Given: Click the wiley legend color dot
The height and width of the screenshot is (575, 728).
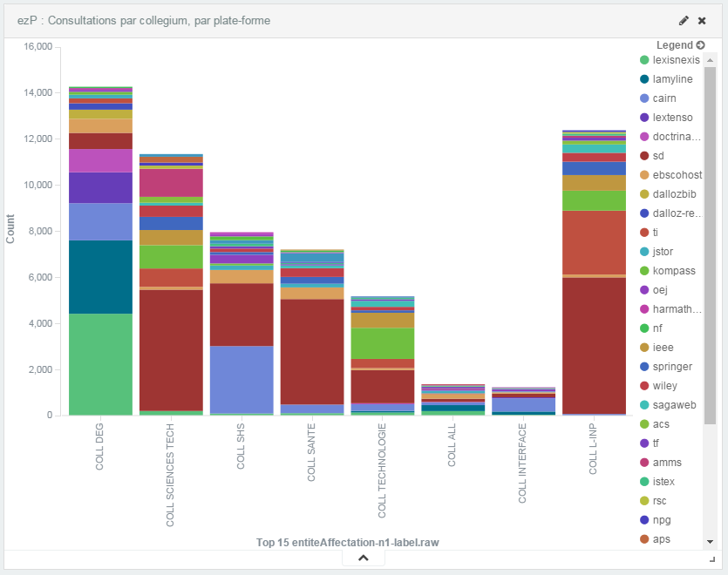Looking at the screenshot, I should click(644, 386).
